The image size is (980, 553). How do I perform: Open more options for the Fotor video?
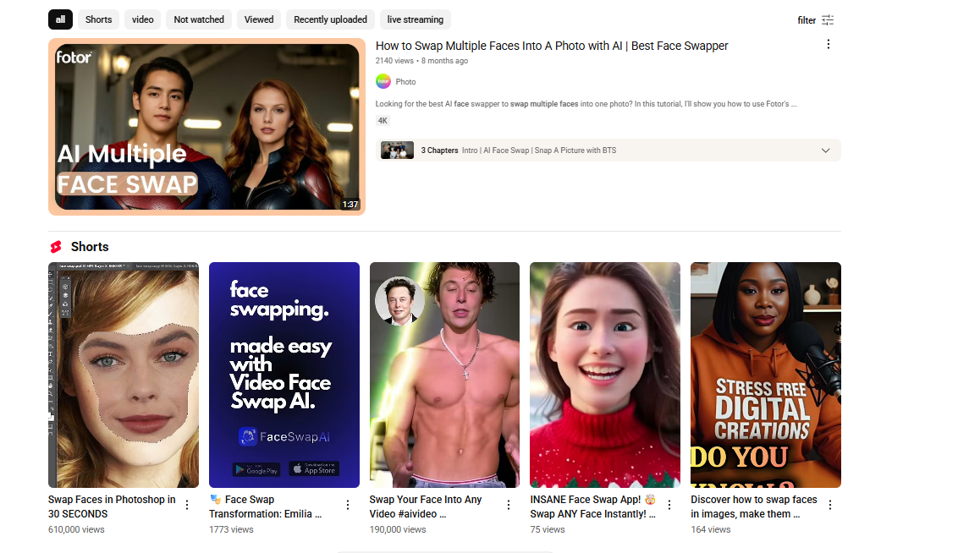click(829, 44)
